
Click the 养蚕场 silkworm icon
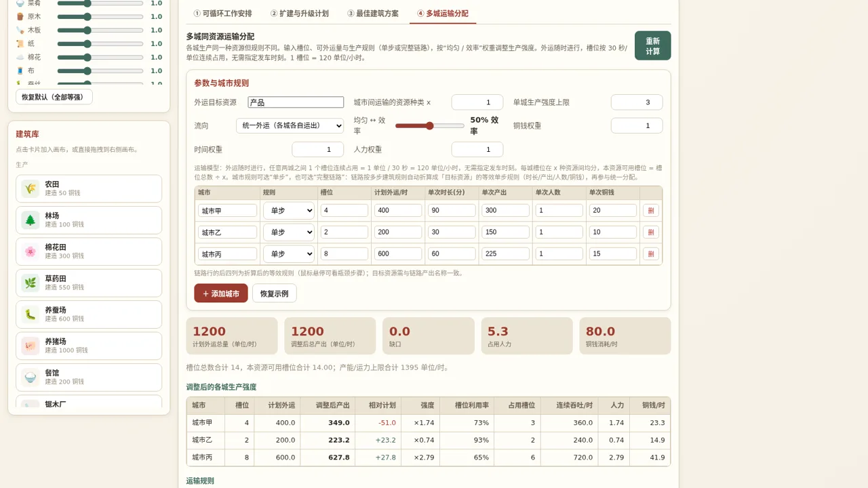click(x=30, y=314)
